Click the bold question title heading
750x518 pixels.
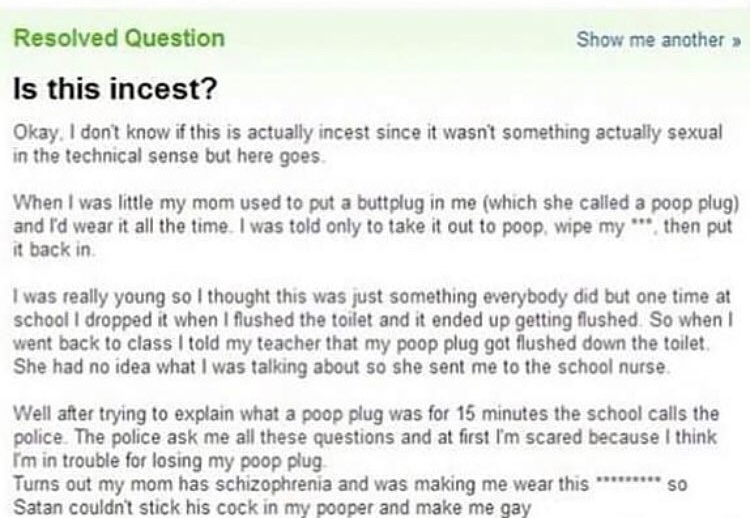(x=115, y=89)
